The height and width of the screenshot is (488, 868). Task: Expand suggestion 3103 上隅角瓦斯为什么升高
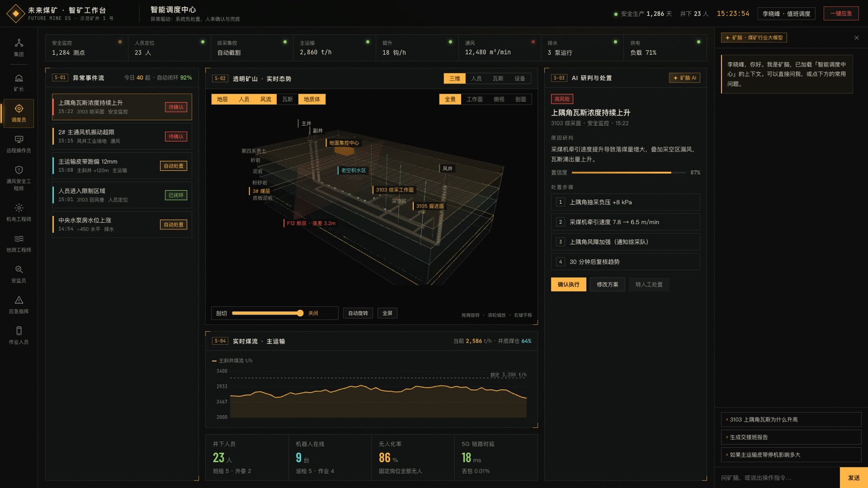[x=791, y=420]
